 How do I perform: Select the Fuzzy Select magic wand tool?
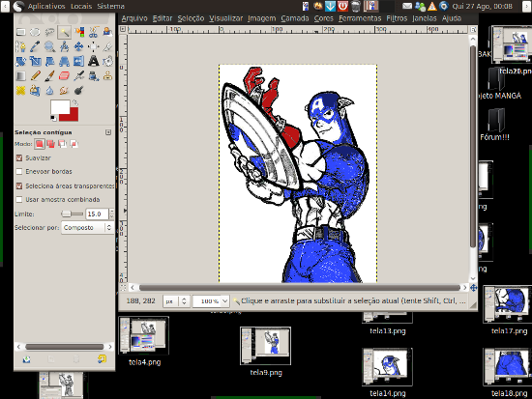click(65, 32)
